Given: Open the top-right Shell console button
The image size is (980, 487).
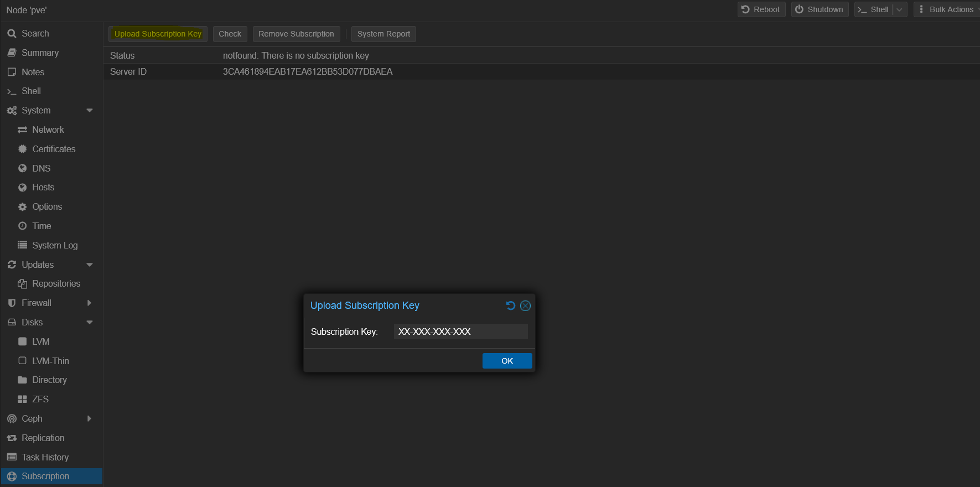Looking at the screenshot, I should coord(874,9).
